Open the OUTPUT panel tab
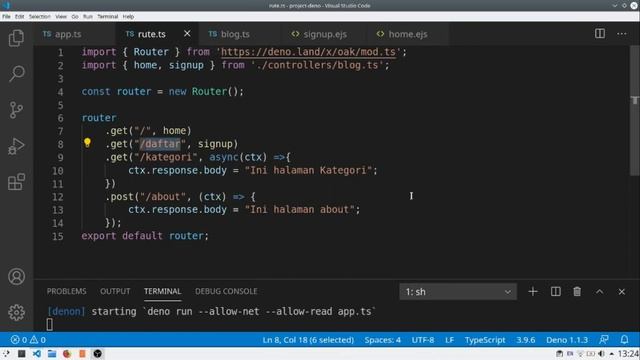Image resolution: width=640 pixels, height=360 pixels. pos(115,291)
